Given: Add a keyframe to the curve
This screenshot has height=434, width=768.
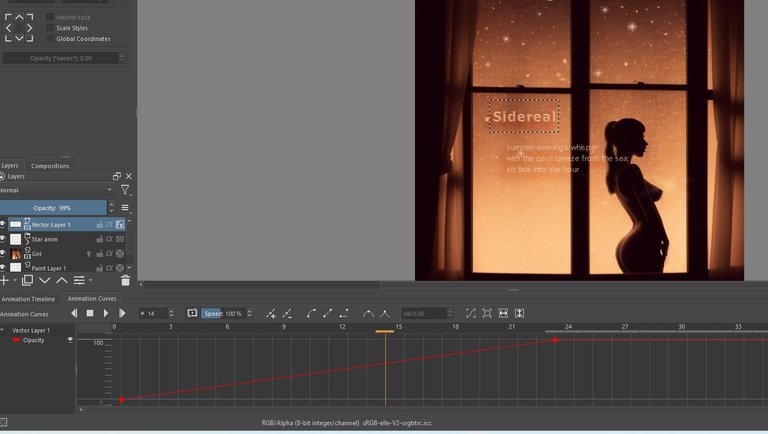Looking at the screenshot, I should (270, 313).
